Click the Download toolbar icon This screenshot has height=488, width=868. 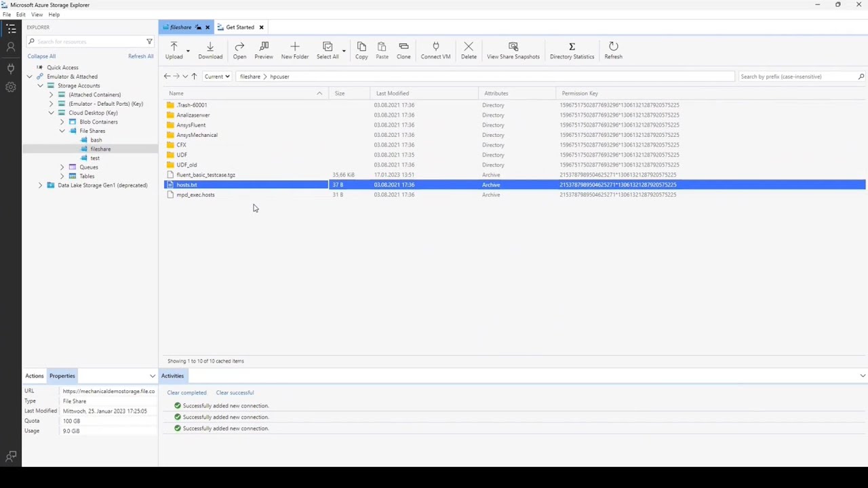pos(210,46)
